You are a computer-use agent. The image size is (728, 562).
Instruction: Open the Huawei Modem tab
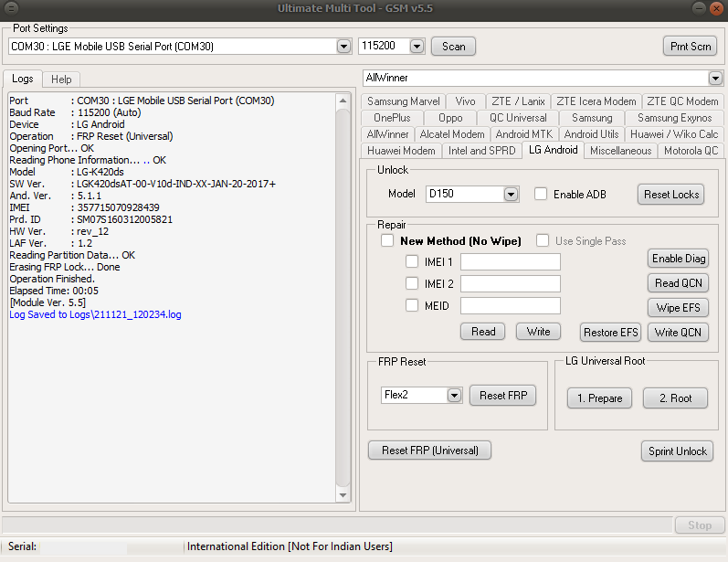(401, 151)
